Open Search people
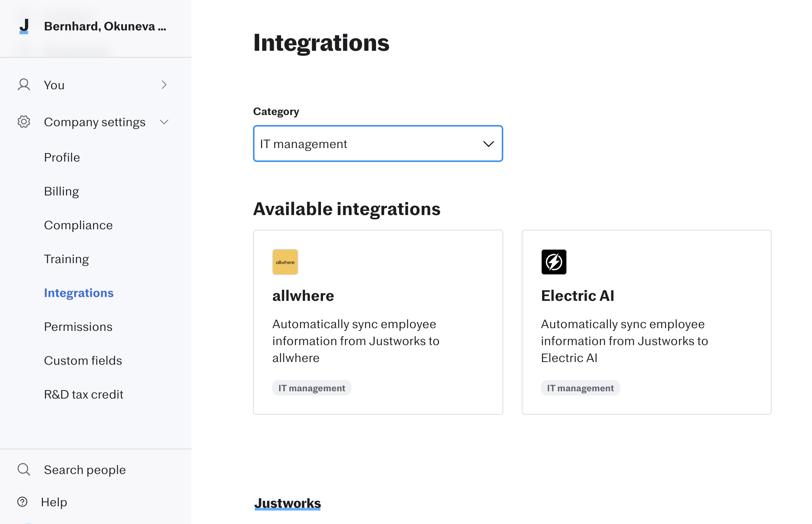Image resolution: width=812 pixels, height=524 pixels. pos(85,470)
